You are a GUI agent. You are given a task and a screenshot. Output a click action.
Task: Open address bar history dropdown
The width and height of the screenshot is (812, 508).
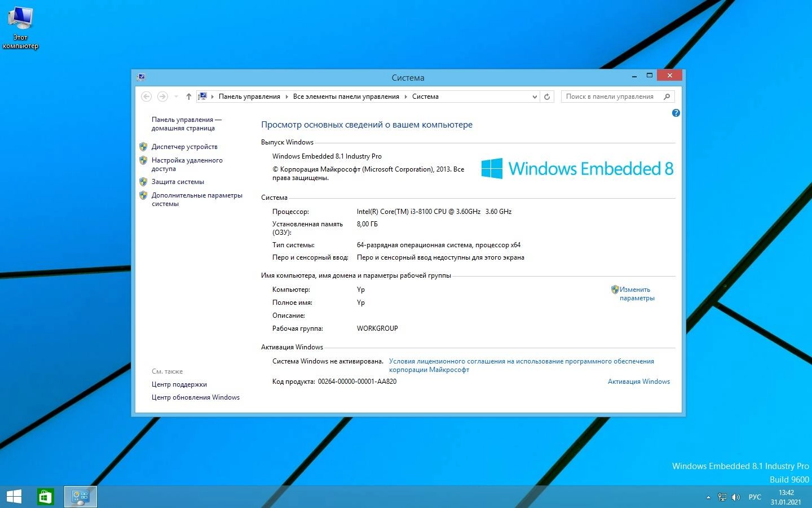pos(535,97)
